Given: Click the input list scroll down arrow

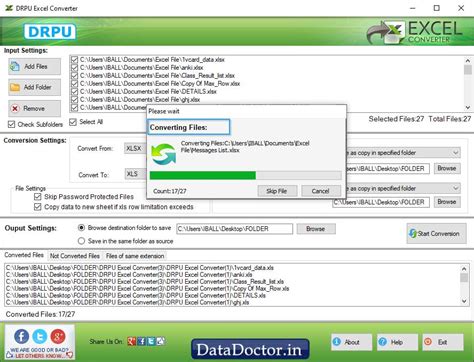Looking at the screenshot, I should click(467, 107).
